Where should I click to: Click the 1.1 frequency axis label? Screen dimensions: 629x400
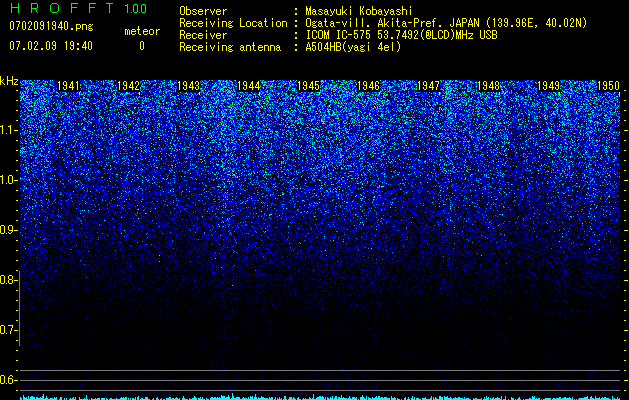click(x=8, y=130)
